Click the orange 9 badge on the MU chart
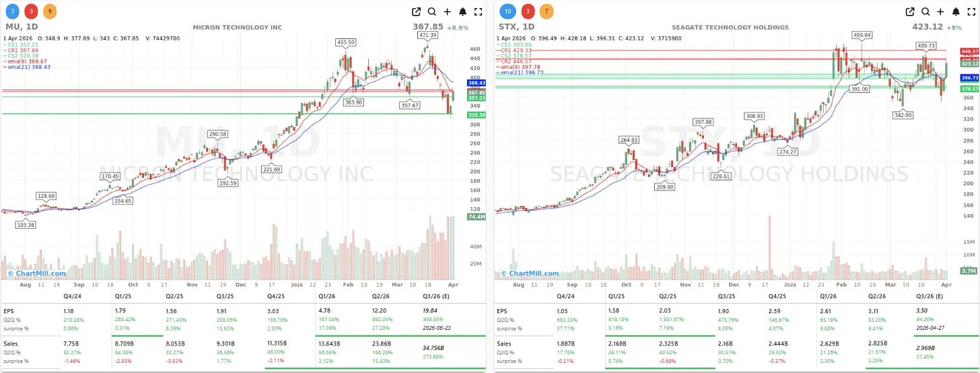Viewport: 980px width, 373px height. [x=50, y=11]
